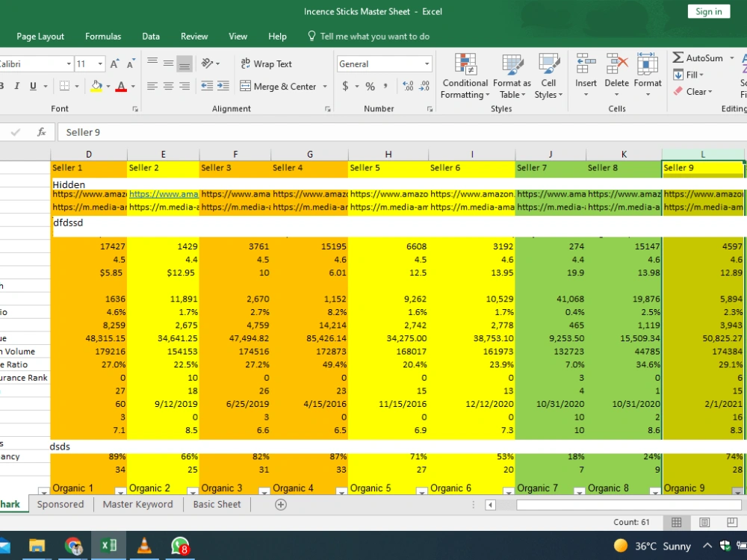Apply red font color

[121, 86]
